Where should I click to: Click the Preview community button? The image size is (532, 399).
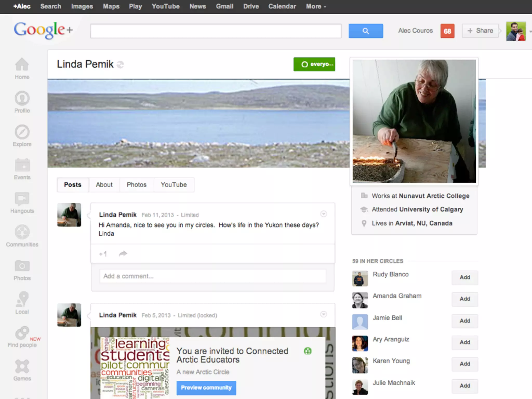coord(206,388)
